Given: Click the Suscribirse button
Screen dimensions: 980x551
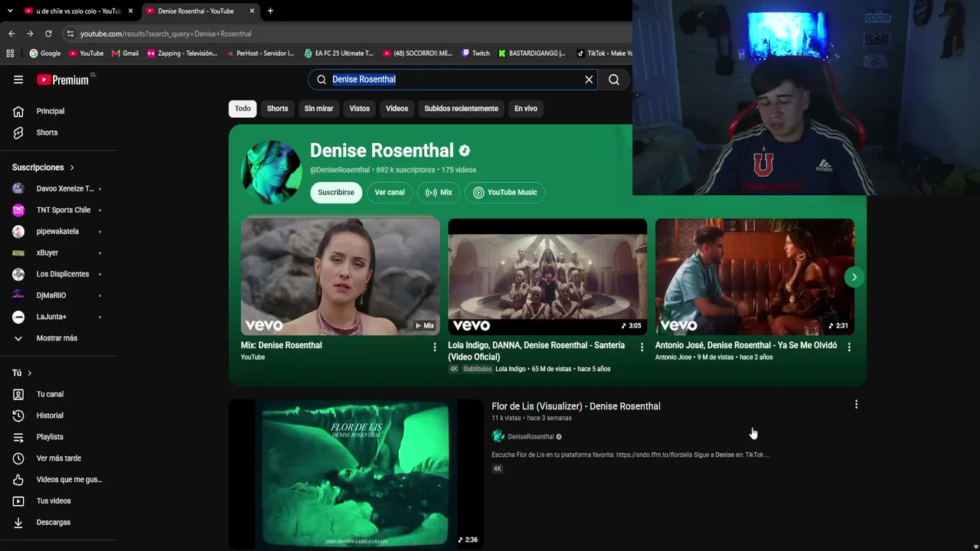Looking at the screenshot, I should point(336,192).
